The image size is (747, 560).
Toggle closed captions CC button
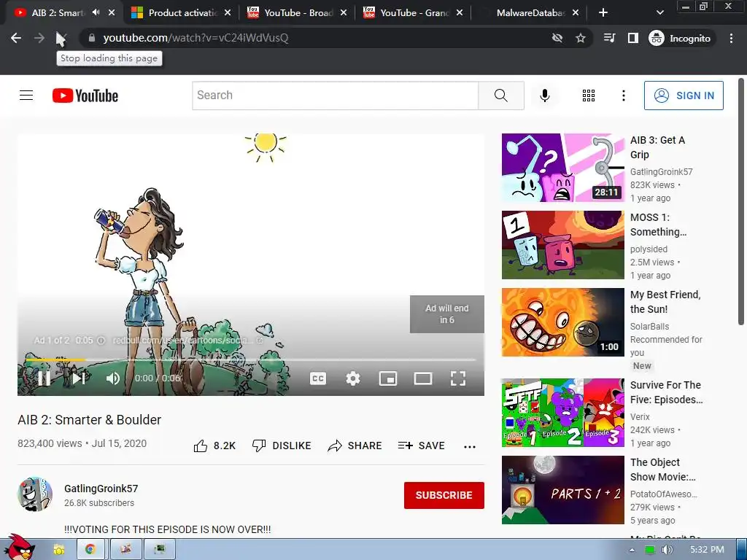(x=318, y=378)
